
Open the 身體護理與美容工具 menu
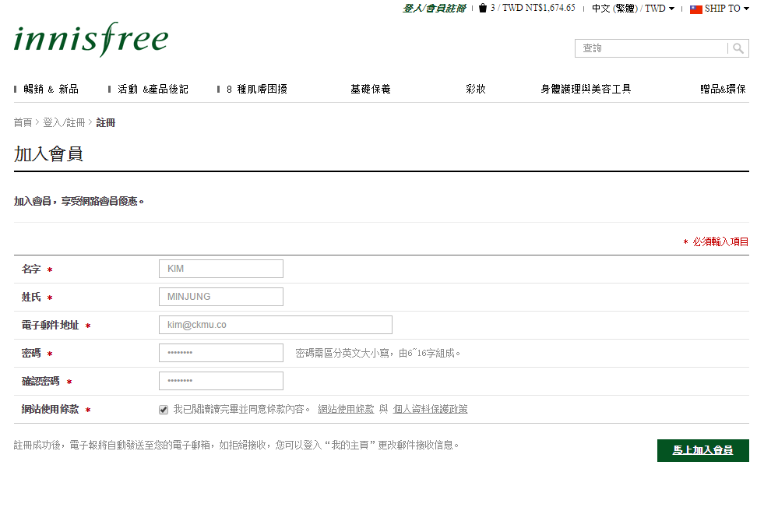[586, 89]
